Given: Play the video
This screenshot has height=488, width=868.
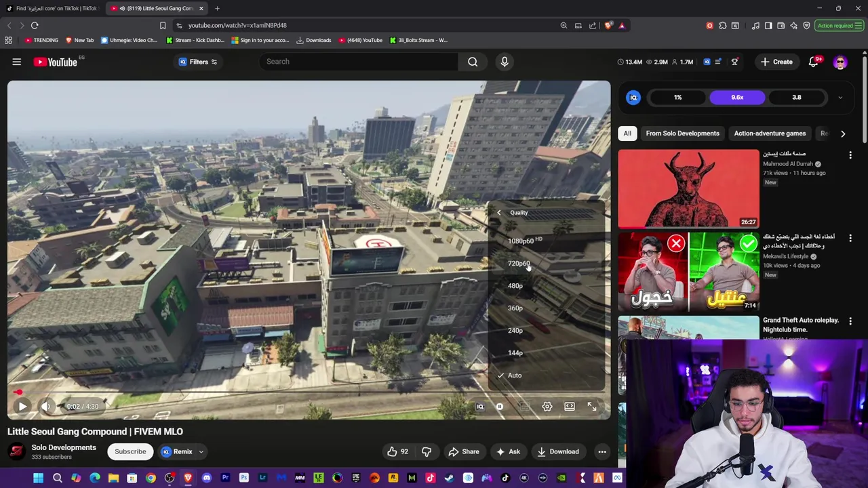Looking at the screenshot, I should [22, 407].
